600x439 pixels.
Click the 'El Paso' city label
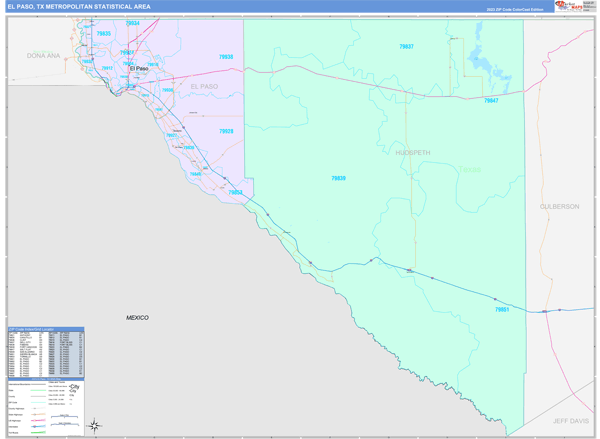(x=139, y=69)
